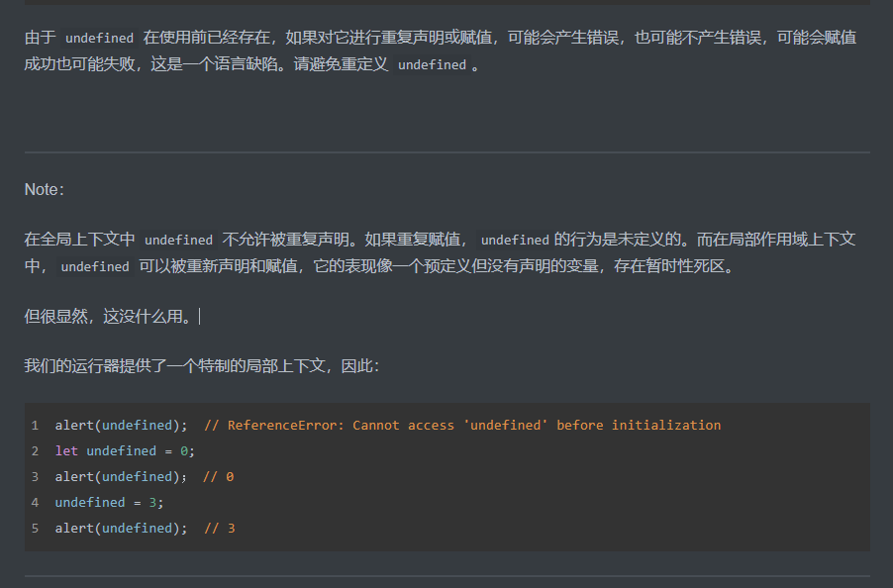This screenshot has width=893, height=588.
Task: Click code line 4 'undefined = 3;'
Action: (109, 503)
